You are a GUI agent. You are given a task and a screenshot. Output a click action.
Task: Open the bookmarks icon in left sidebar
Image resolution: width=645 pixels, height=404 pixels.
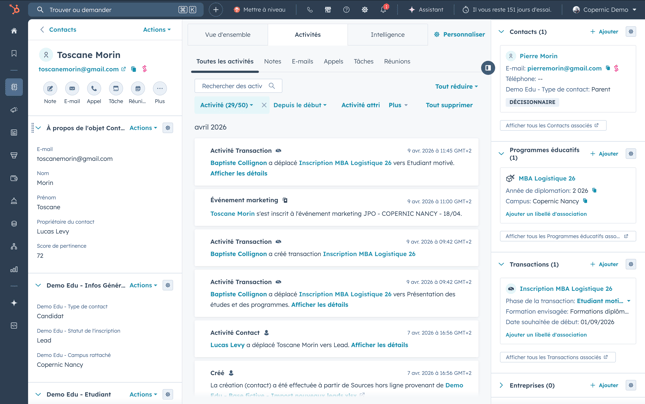click(14, 53)
